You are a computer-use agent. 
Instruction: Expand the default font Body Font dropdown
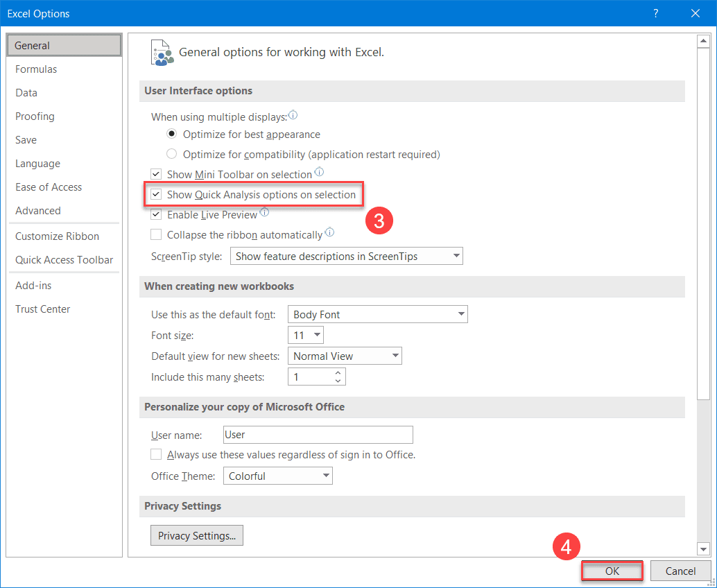[378, 315]
